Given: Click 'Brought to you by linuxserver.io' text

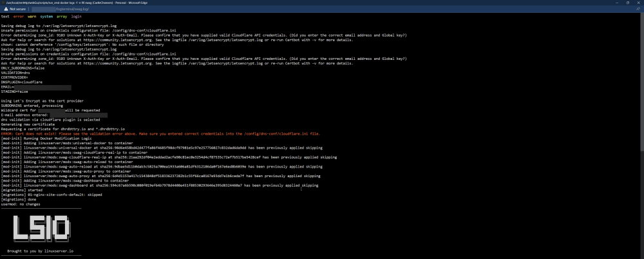Looking at the screenshot, I should 40,251.
